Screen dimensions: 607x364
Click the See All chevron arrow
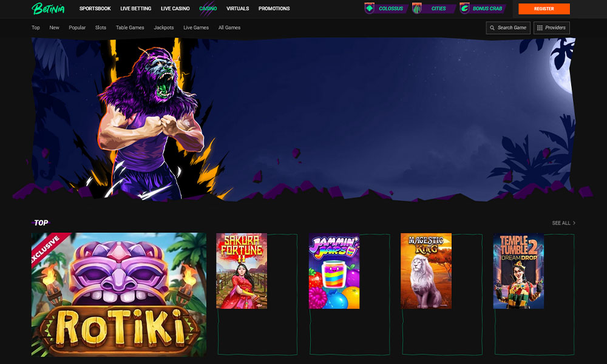(574, 223)
